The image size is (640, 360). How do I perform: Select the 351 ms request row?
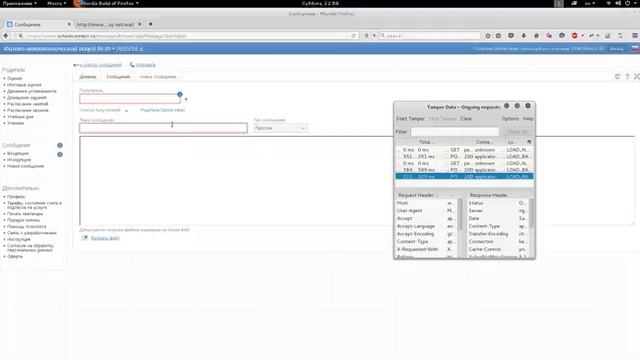(x=464, y=157)
